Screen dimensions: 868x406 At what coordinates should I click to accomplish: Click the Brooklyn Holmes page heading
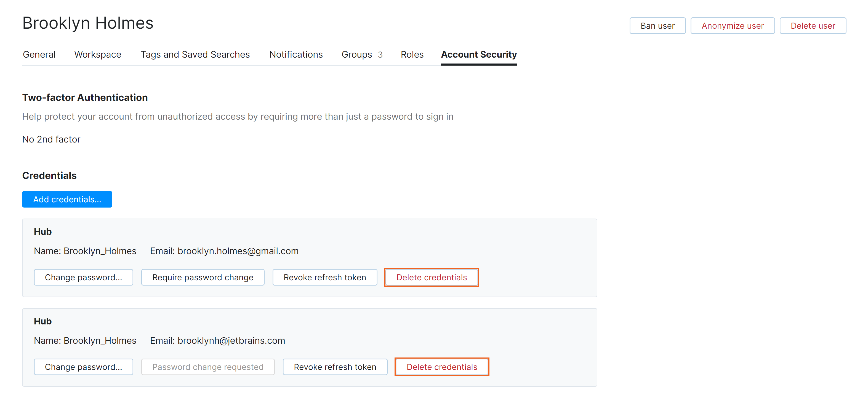click(x=88, y=23)
